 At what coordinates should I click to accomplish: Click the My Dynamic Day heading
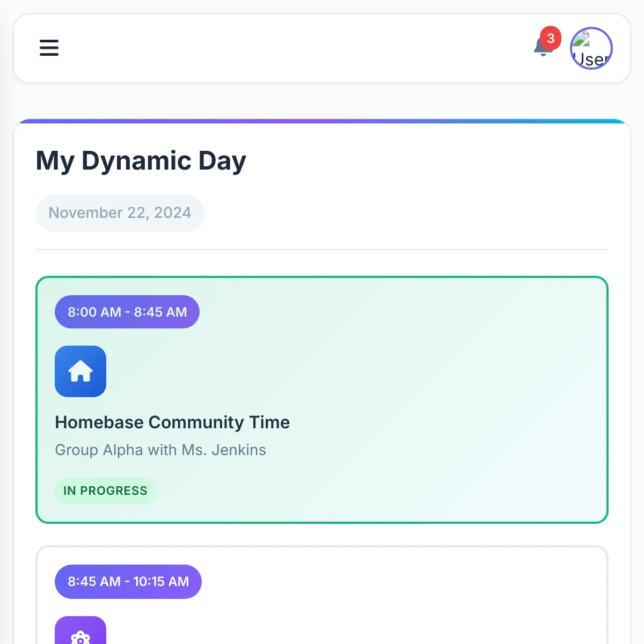click(141, 161)
